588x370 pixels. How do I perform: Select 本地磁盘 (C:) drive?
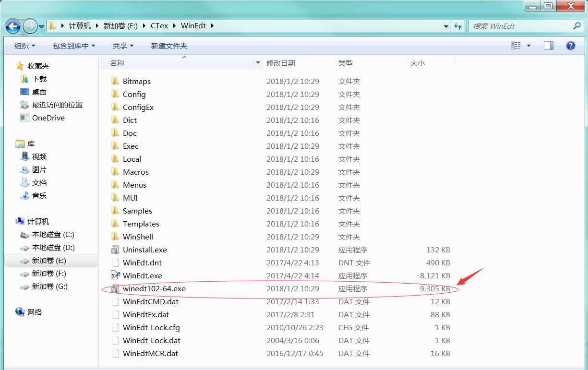tap(53, 235)
